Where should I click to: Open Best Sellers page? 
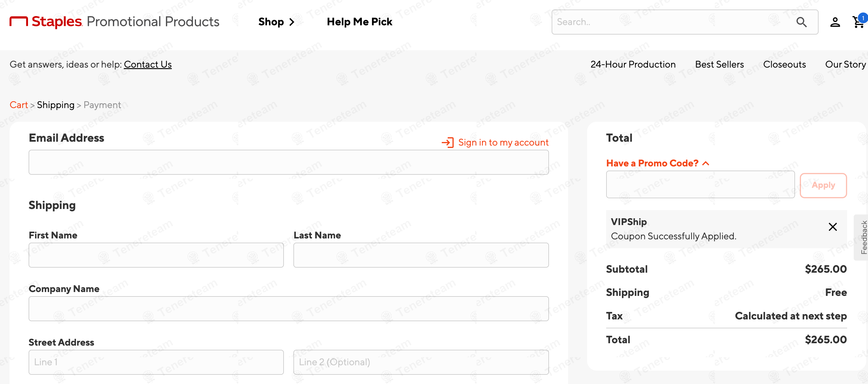(x=719, y=64)
